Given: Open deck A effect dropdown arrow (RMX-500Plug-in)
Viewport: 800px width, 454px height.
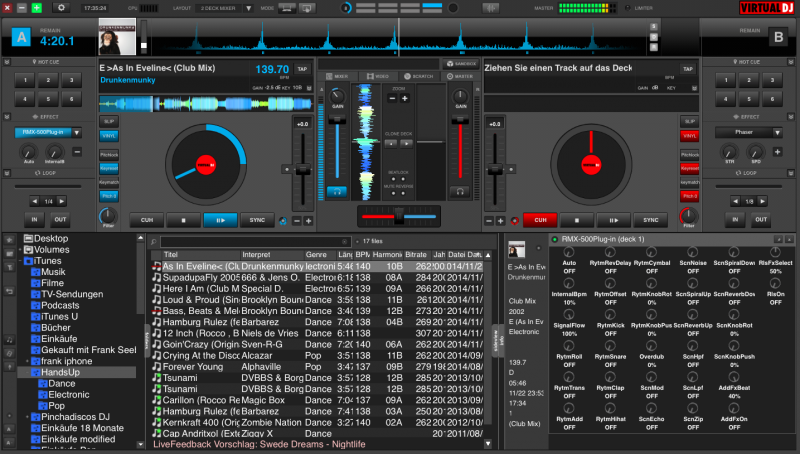Looking at the screenshot, I should point(77,133).
